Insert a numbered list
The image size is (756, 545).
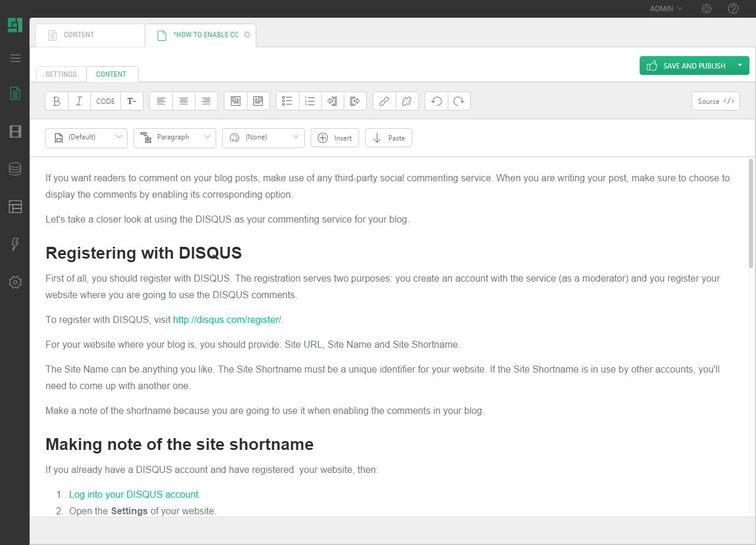click(310, 101)
